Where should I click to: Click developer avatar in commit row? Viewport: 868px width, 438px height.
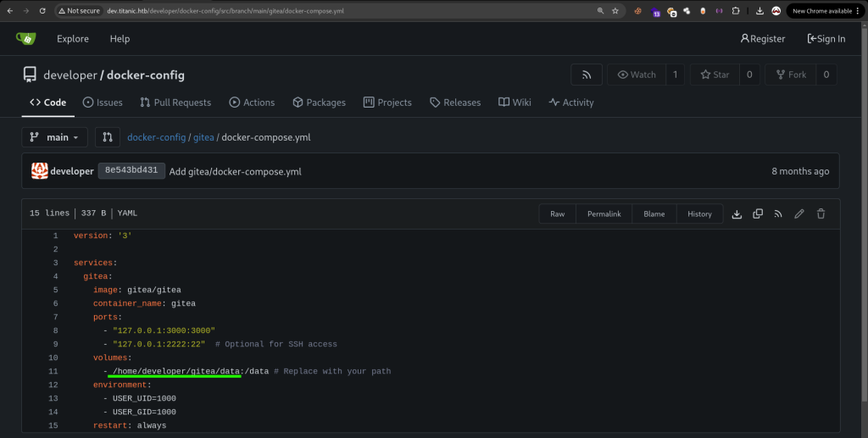(39, 171)
